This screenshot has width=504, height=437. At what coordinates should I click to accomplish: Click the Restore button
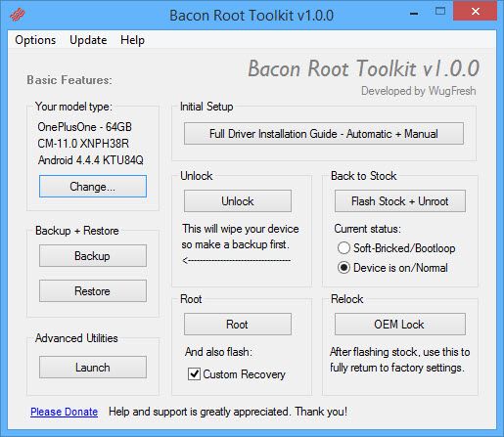click(93, 291)
